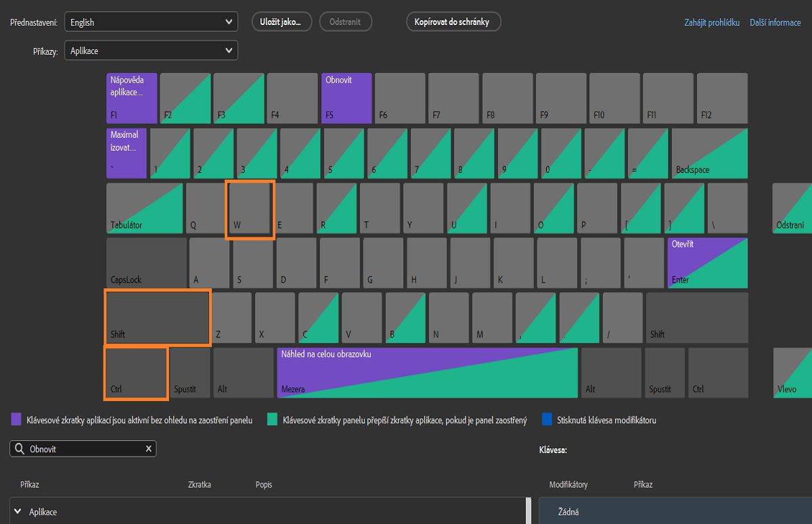Select the F10 key
The width and height of the screenshot is (812, 524).
click(x=614, y=98)
